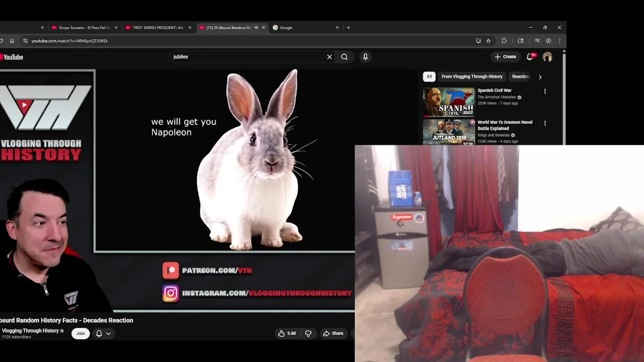Screen dimensions: 644x362
Task: Close the First Jewish President tab
Action: pos(190,28)
